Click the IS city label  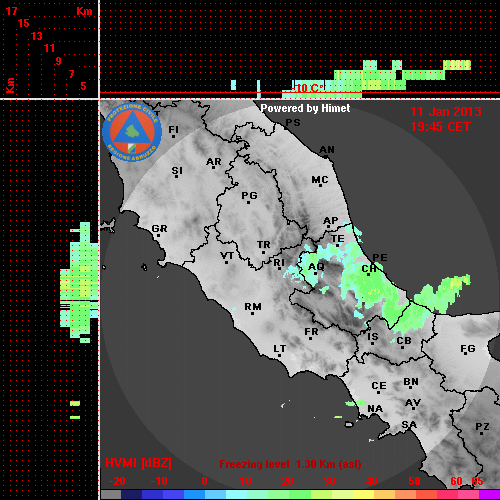pyautogui.click(x=373, y=337)
